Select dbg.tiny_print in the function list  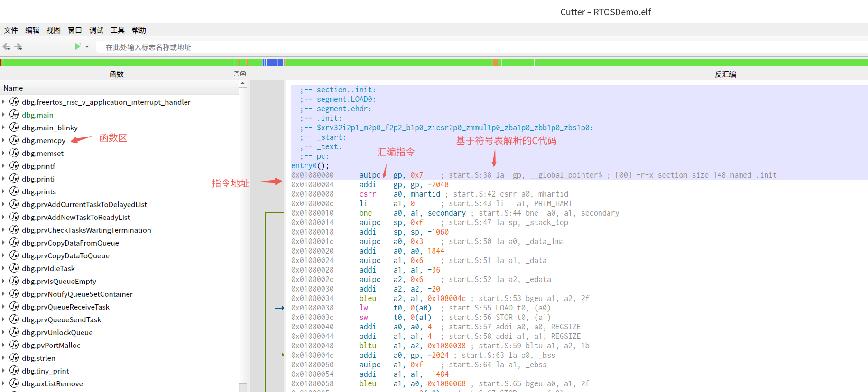[x=46, y=371]
